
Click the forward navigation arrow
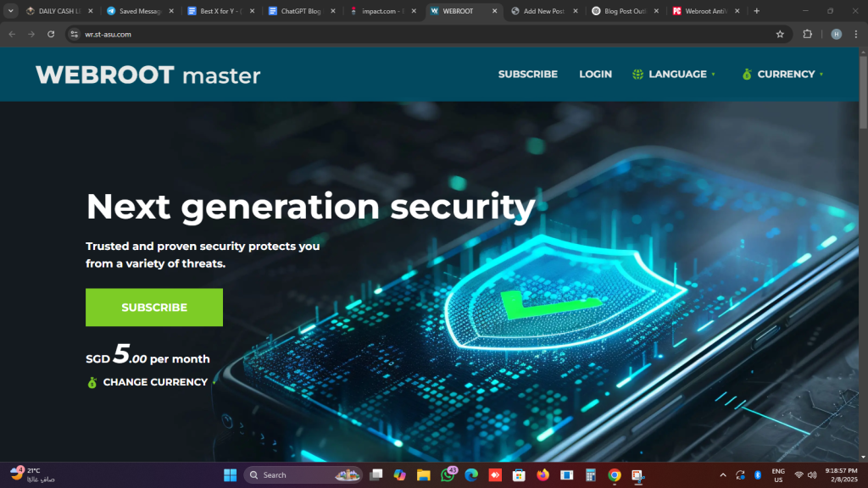pyautogui.click(x=31, y=34)
